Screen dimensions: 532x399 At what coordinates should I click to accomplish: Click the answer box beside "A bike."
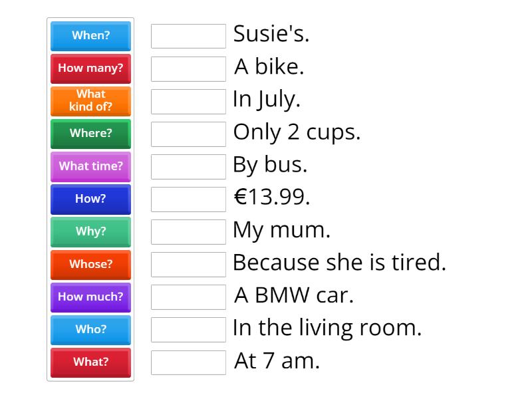tap(188, 68)
